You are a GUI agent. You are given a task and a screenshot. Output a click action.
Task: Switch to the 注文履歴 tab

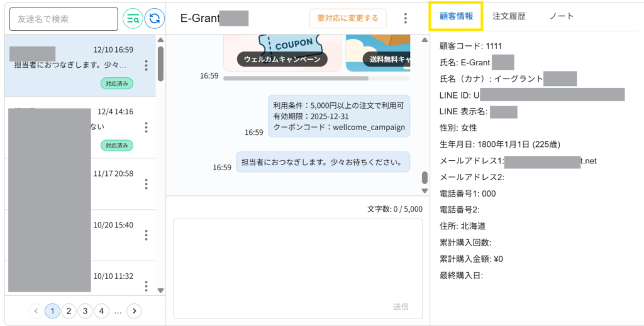[x=509, y=16]
